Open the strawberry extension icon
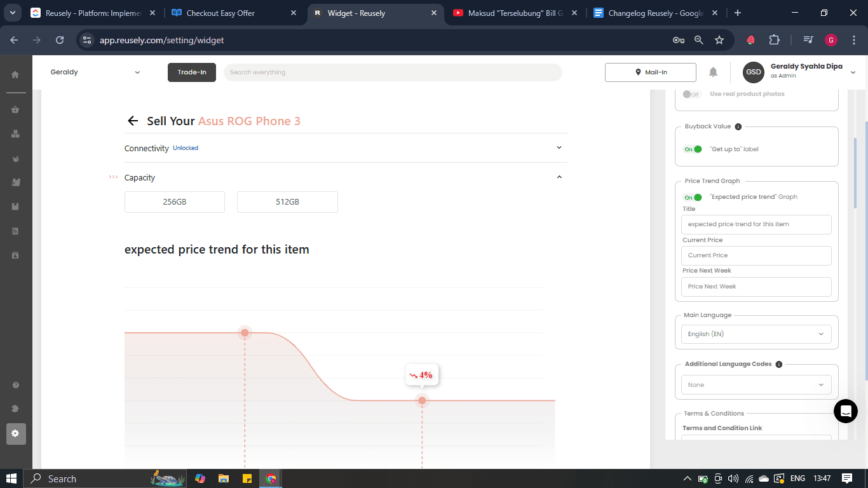The height and width of the screenshot is (488, 868). 750,39
